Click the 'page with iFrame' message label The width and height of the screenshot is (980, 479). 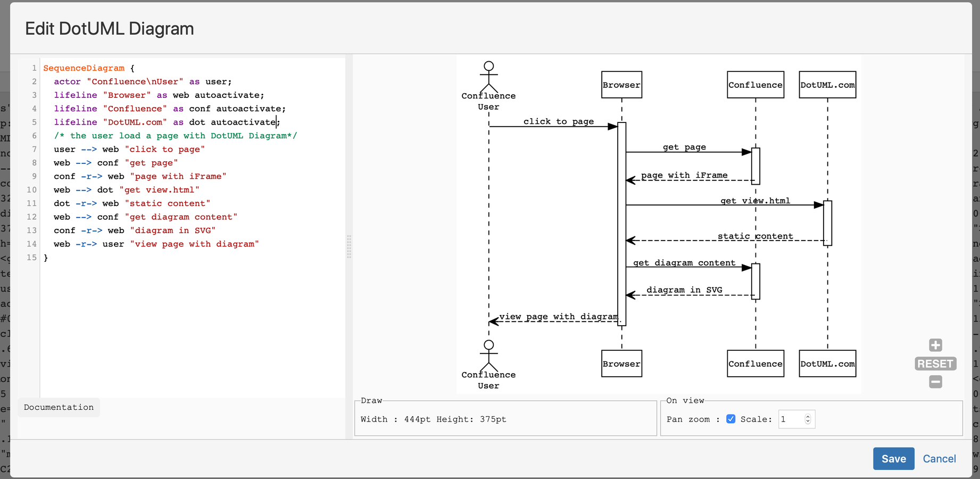click(x=684, y=175)
